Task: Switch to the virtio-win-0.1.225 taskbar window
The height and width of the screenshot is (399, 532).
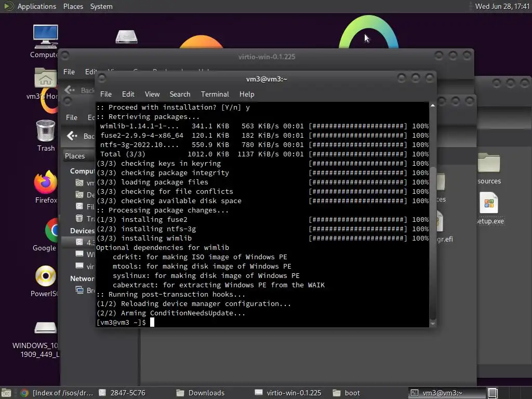Action: [x=288, y=393]
